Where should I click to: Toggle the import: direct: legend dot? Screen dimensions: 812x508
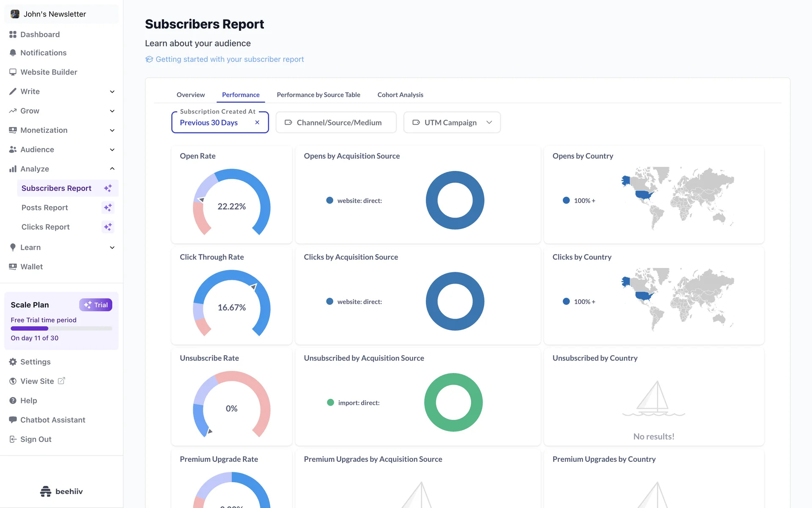pos(330,403)
